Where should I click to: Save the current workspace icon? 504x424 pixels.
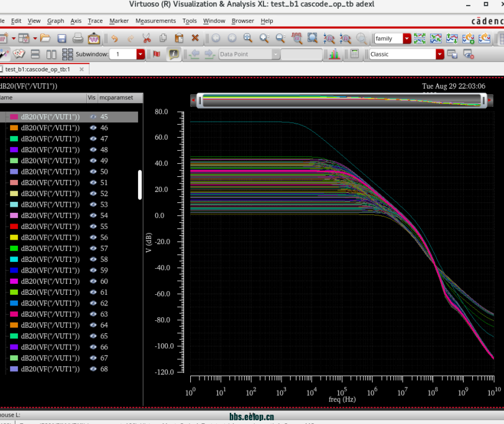[x=452, y=54]
